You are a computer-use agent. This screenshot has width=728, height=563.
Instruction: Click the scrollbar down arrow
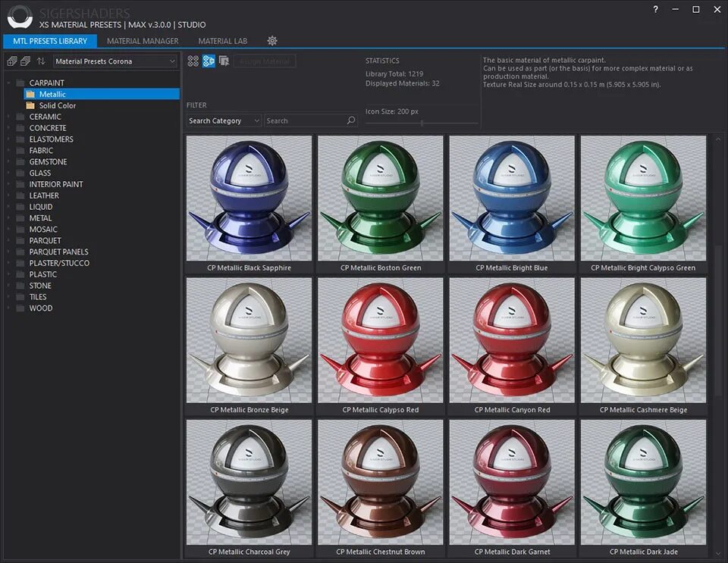[718, 553]
